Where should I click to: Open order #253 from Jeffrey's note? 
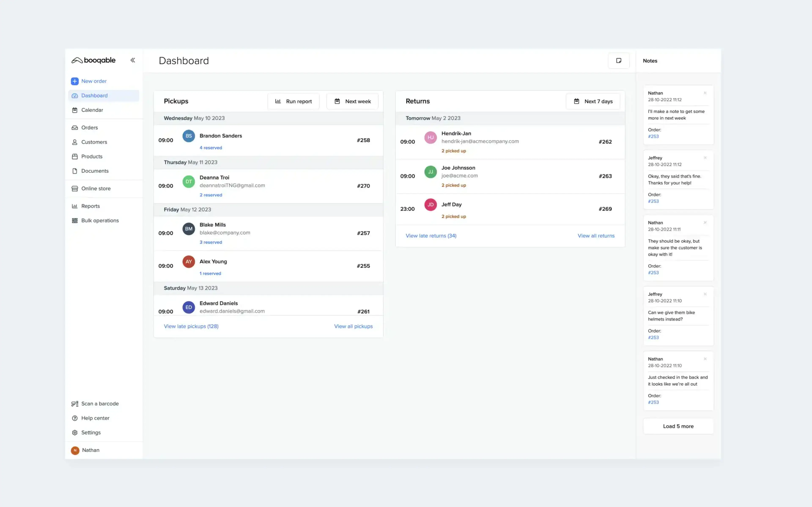coord(653,201)
